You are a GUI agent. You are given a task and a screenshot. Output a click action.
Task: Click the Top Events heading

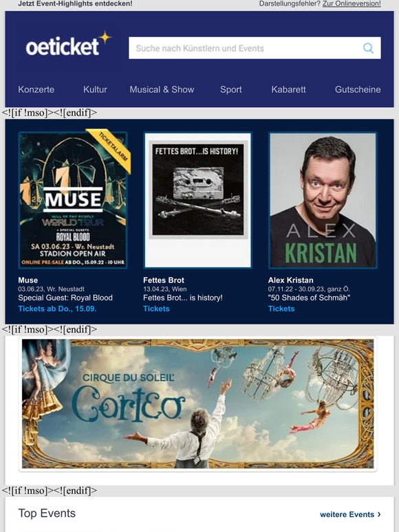47,513
